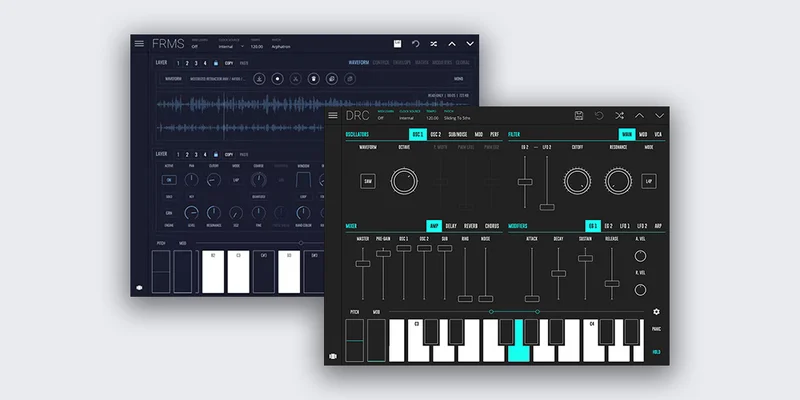Viewport: 800px width, 400px height.
Task: Open the Control tab in FRMS
Action: tap(381, 63)
